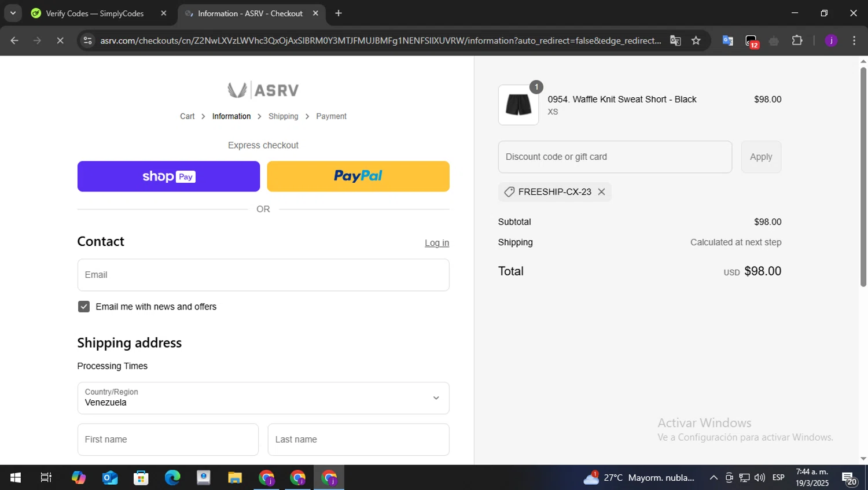This screenshot has width=868, height=490.
Task: Click the 0954. Waffle Knit Sweat Short - Black title
Action: [622, 100]
